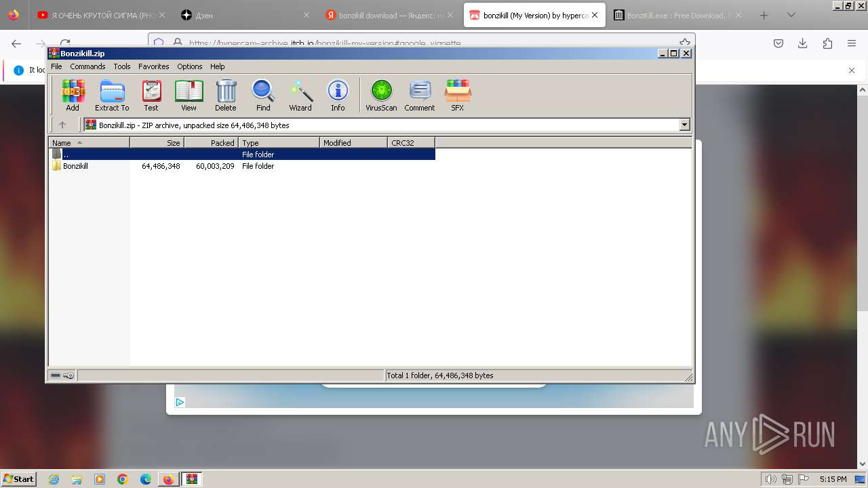The height and width of the screenshot is (488, 868).
Task: Open a new browser tab
Action: [764, 15]
